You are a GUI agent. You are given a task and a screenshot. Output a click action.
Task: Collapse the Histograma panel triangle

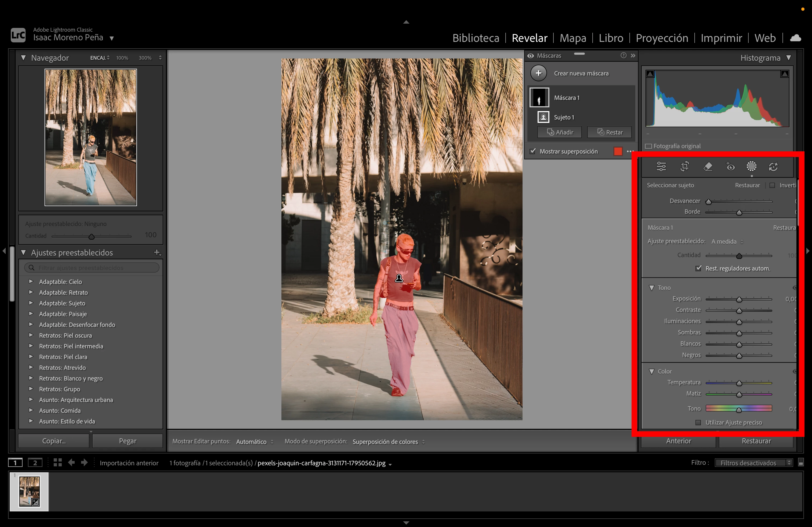coord(788,58)
